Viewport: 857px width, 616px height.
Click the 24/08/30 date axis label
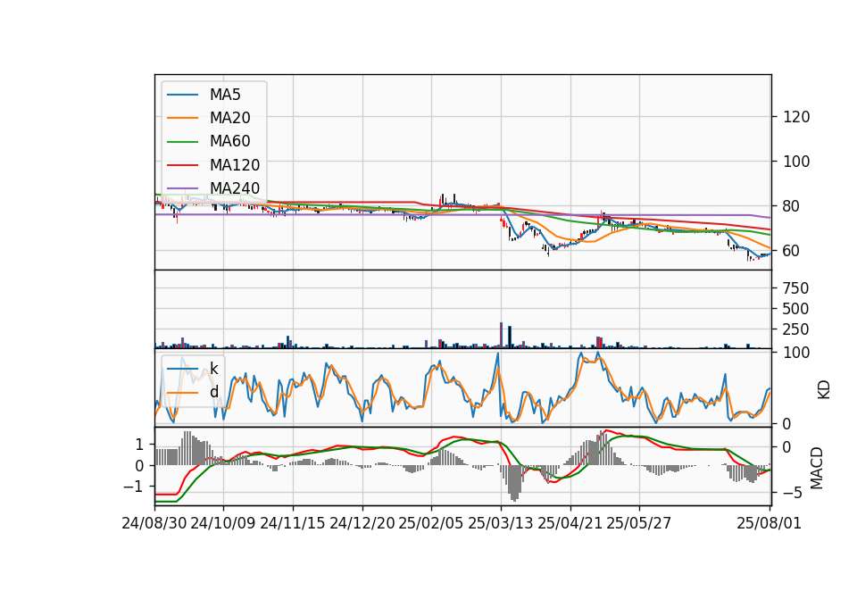154,523
